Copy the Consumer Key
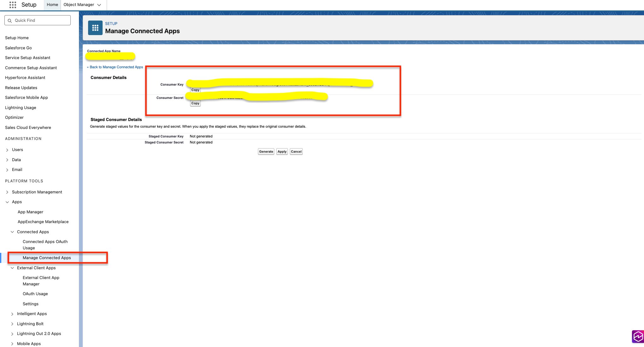This screenshot has height=347, width=644. coord(195,90)
